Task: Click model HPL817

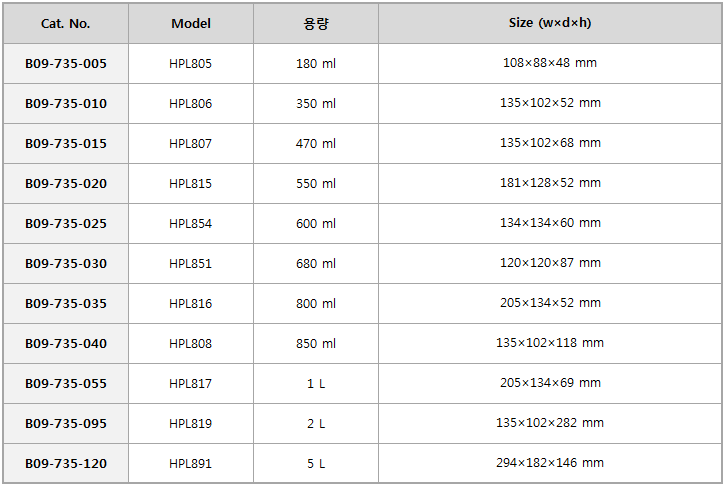Action: tap(190, 383)
